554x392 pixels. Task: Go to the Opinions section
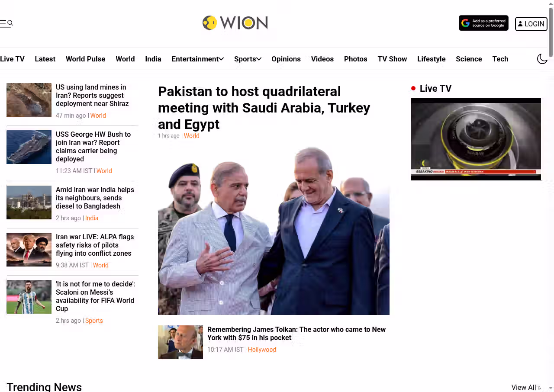pos(286,59)
